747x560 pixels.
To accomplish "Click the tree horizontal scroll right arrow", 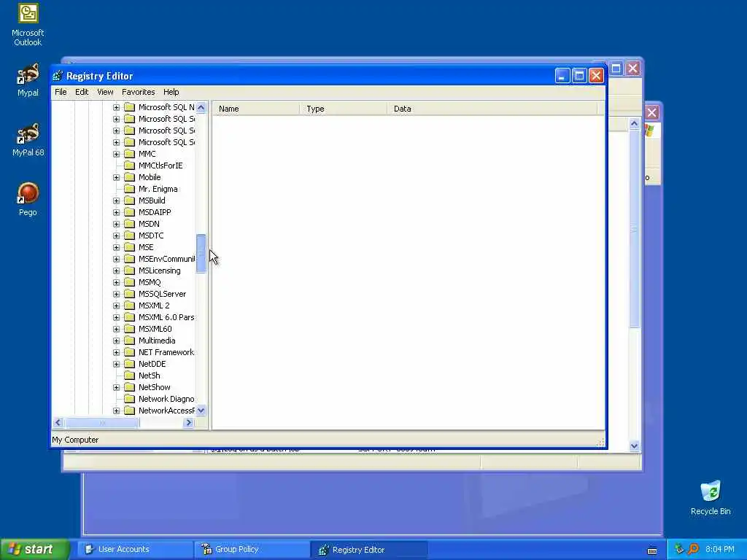I will 189,422.
